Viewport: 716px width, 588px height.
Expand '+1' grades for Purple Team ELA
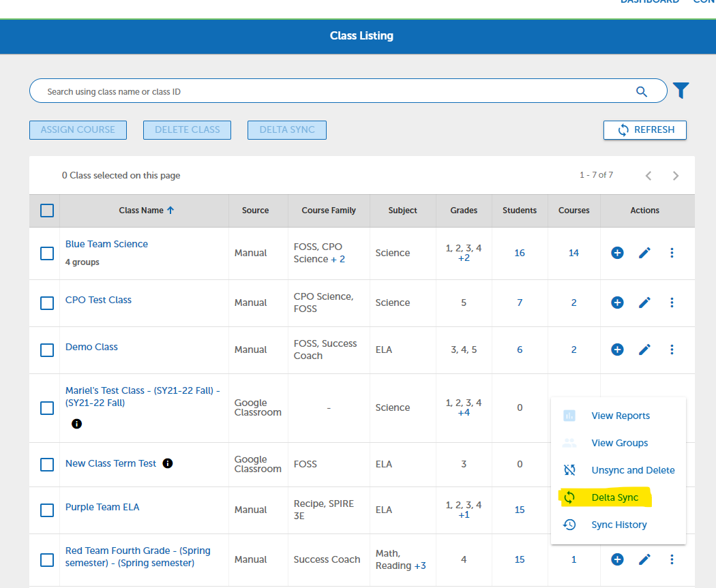pyautogui.click(x=464, y=515)
